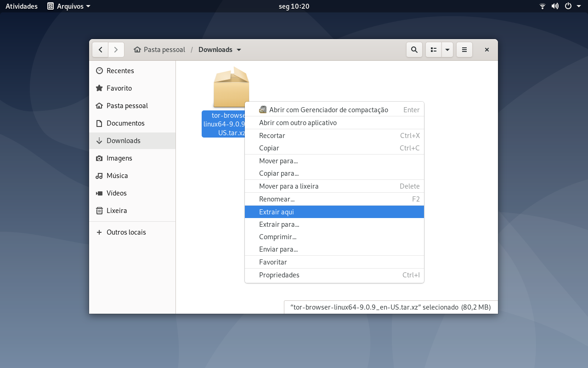Open the Arquivos application menu
Image resolution: width=588 pixels, height=368 pixels.
[x=69, y=6]
